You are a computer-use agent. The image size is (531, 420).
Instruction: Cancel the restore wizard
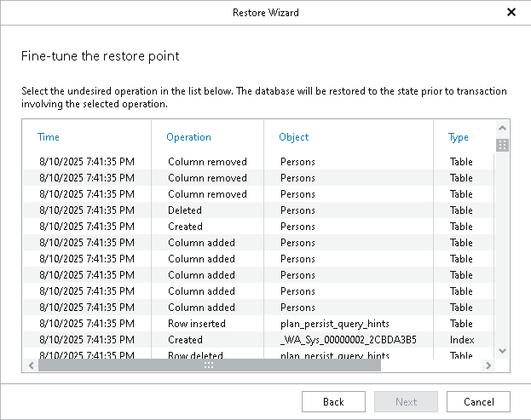478,402
